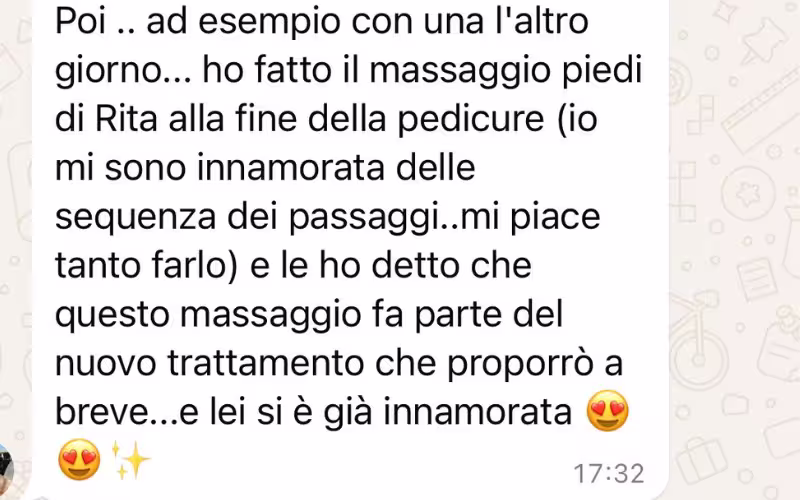Click the heart-eyes emoji on the last line
Image resolution: width=800 pixels, height=500 pixels.
[x=79, y=459]
